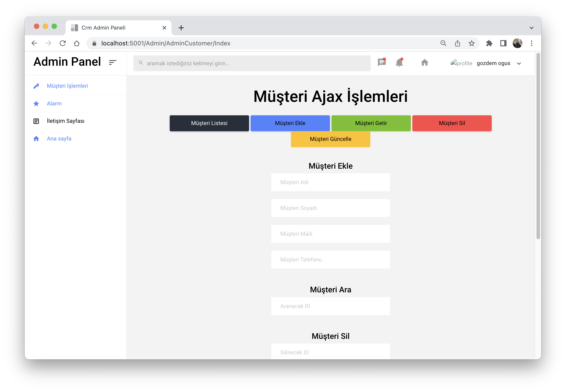Open a new browser tab with plus
The width and height of the screenshot is (566, 392).
[181, 28]
